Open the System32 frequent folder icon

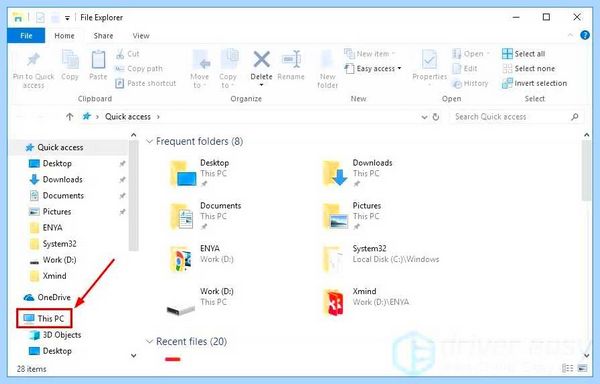pyautogui.click(x=333, y=259)
